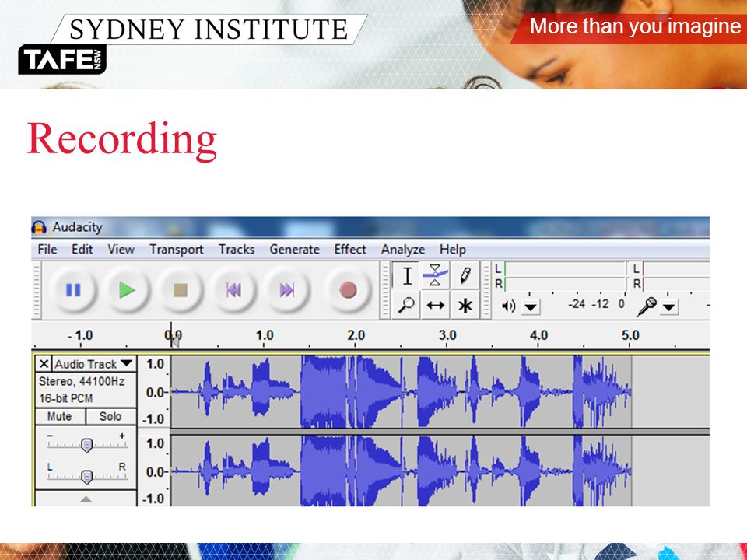Select the Envelope tool
The image size is (747, 560).
click(435, 275)
